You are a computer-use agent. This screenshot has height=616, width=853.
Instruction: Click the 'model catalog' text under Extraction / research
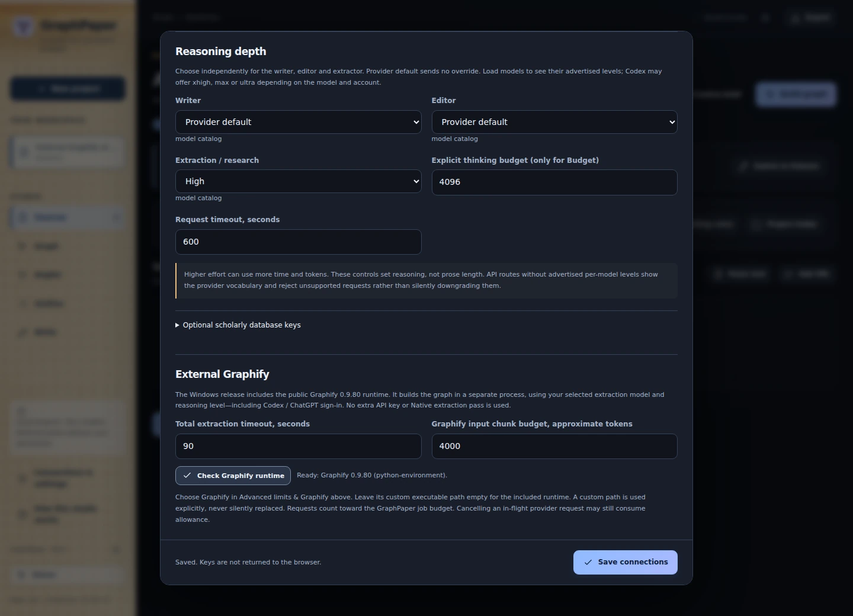(198, 198)
